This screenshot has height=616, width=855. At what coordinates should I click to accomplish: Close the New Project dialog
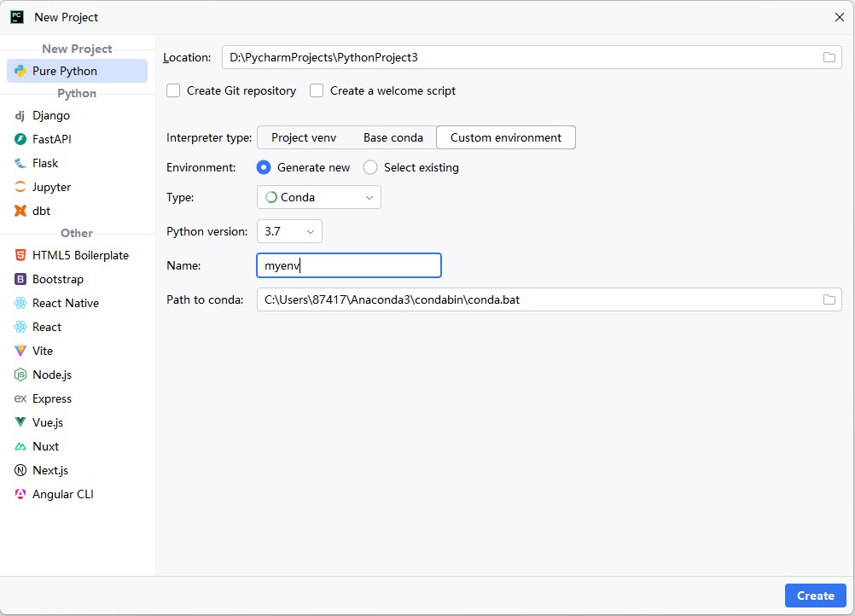pos(839,17)
